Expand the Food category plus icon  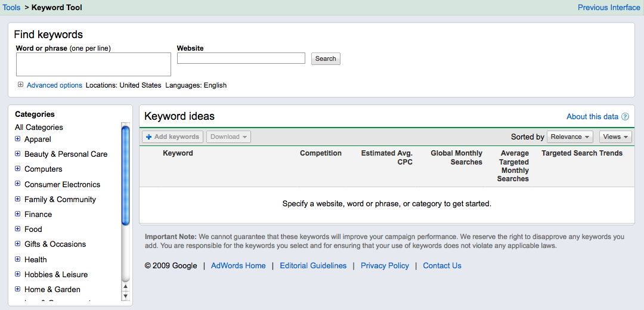click(18, 229)
